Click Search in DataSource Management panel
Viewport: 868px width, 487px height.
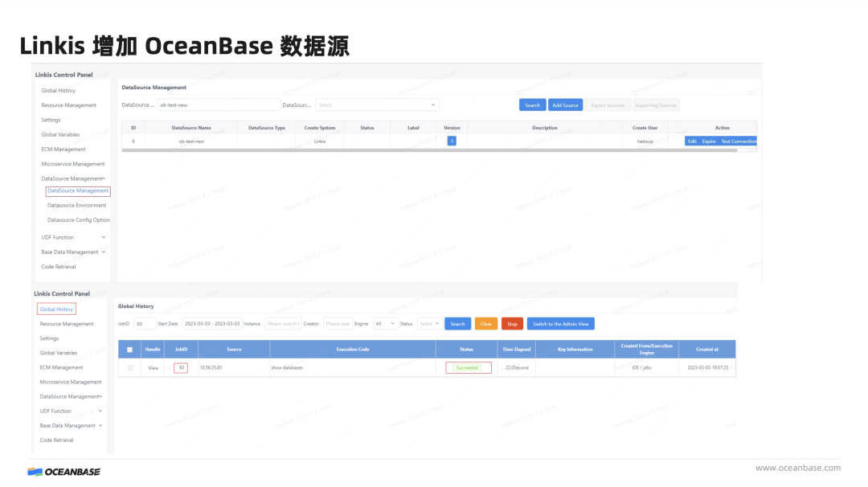[533, 105]
